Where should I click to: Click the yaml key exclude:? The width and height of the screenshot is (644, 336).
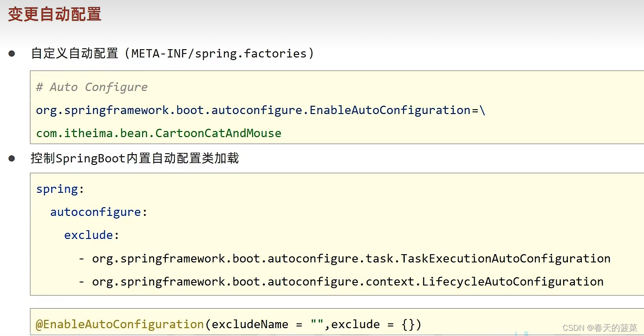coord(92,235)
